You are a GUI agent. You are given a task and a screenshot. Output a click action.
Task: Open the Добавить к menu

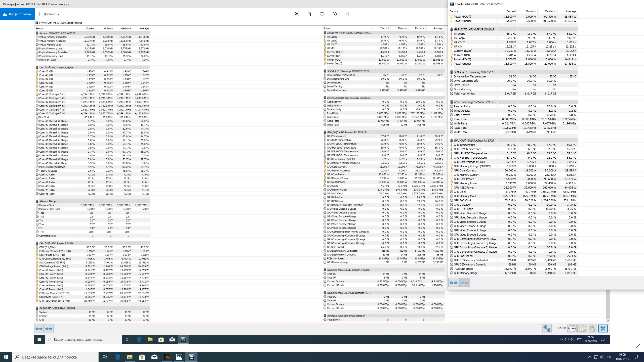(49, 14)
